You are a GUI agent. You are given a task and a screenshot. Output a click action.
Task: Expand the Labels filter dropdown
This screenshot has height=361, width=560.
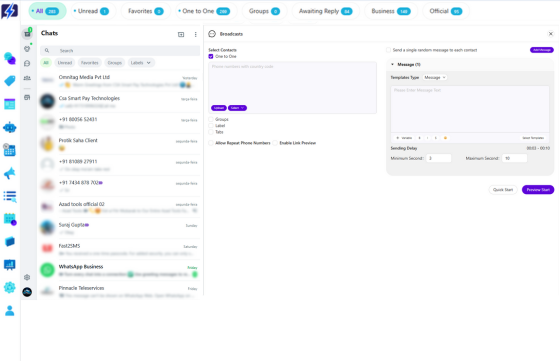140,63
